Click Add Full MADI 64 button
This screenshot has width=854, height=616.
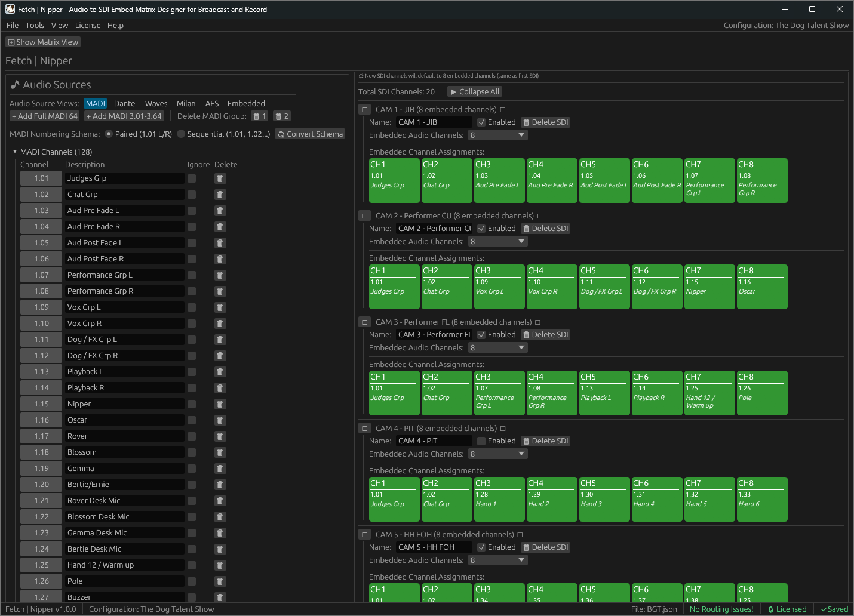pos(45,116)
